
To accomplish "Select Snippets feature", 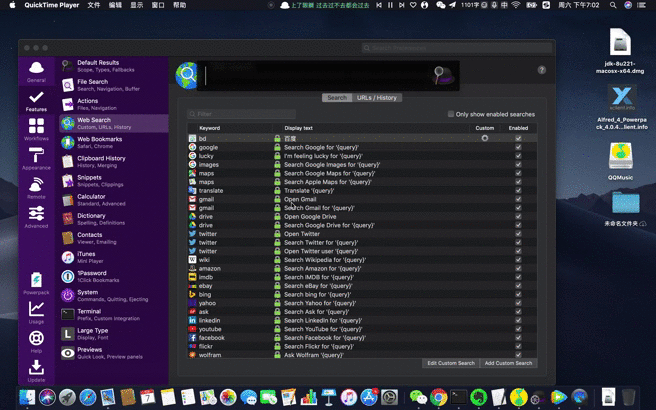I will tap(114, 181).
